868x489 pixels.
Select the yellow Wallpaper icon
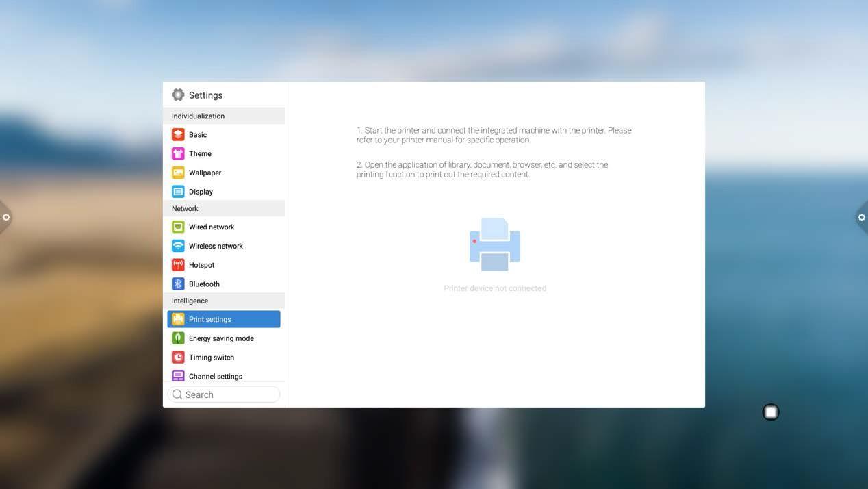[178, 173]
